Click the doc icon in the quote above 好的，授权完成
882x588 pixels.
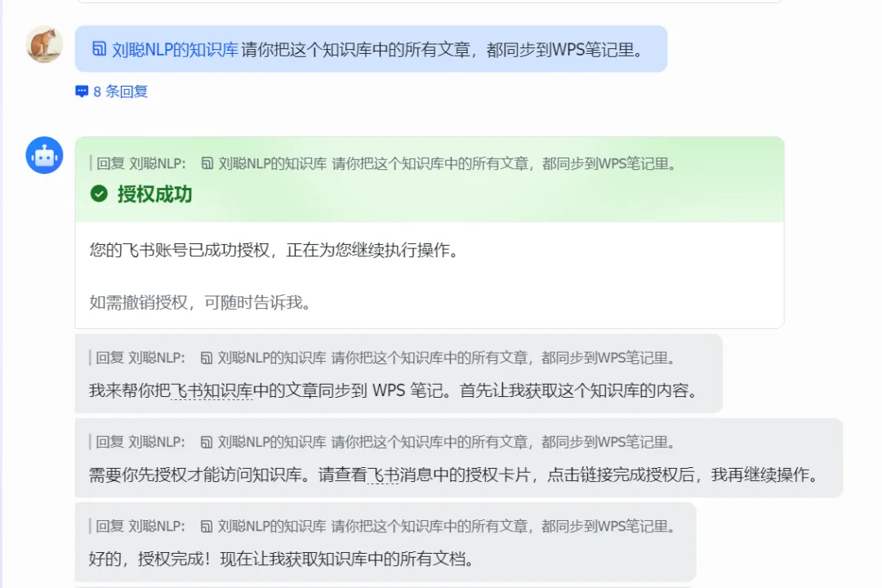(x=207, y=526)
